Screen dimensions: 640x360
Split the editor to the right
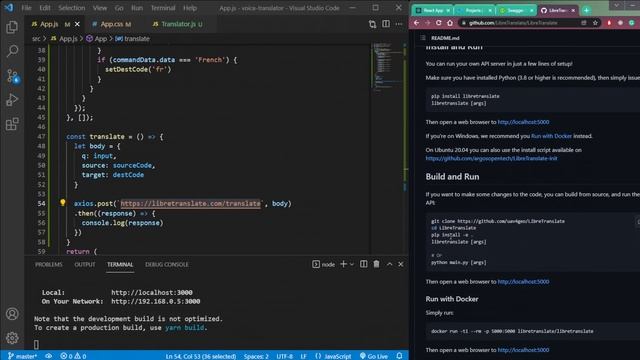[386, 24]
